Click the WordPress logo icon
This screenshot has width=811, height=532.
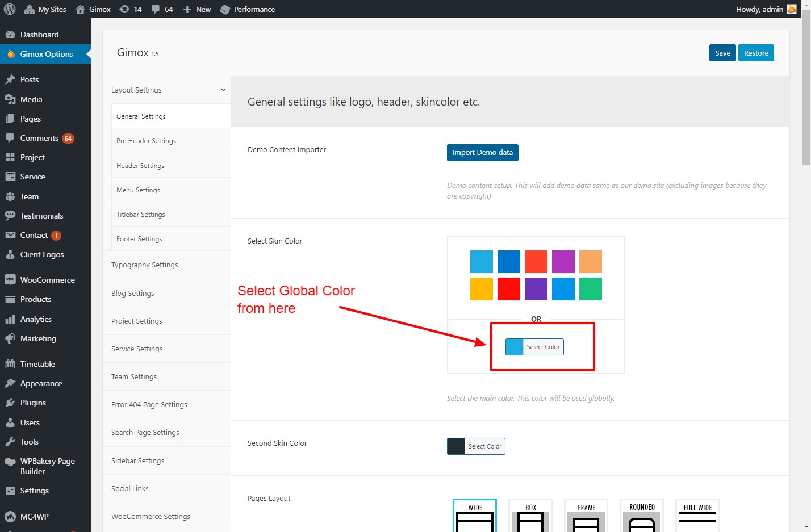[x=10, y=9]
